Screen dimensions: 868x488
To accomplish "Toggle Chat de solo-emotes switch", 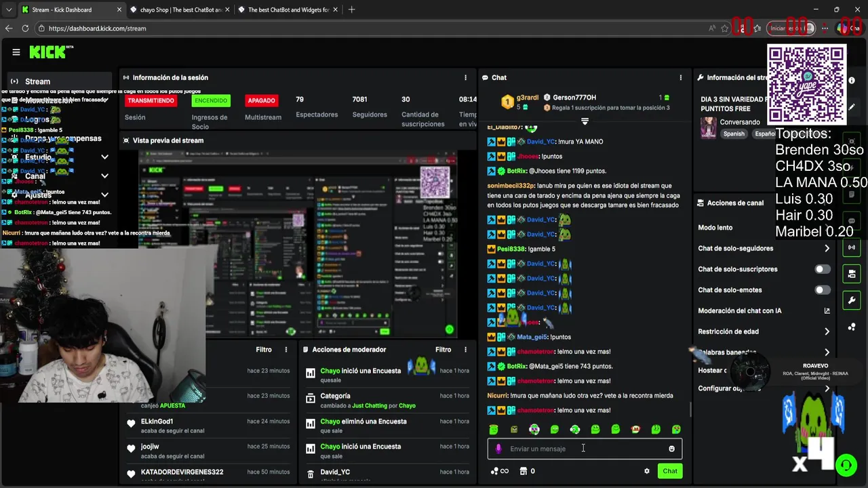I will click(x=822, y=290).
